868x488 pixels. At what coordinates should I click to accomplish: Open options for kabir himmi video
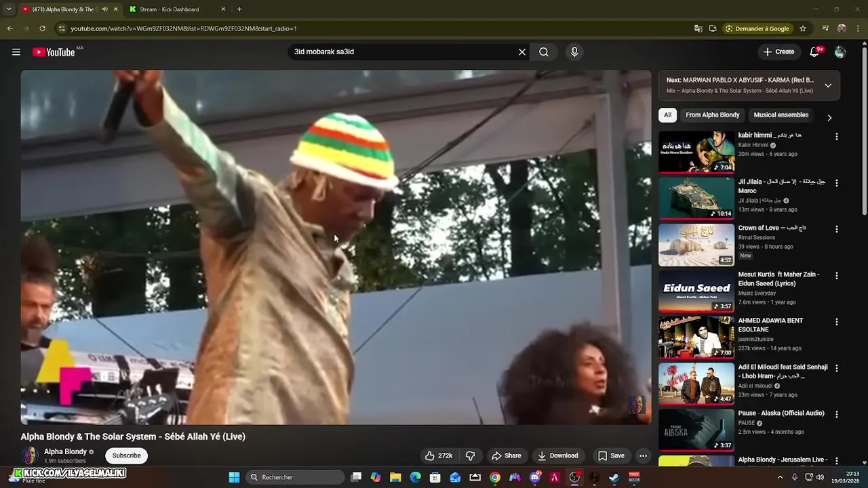836,137
